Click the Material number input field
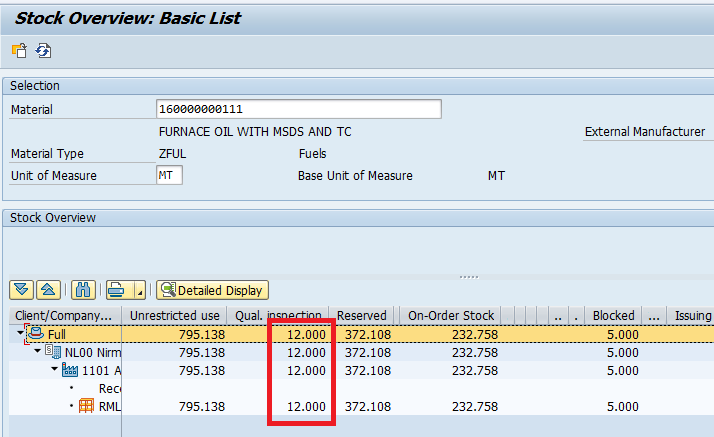Image resolution: width=714 pixels, height=437 pixels. point(298,109)
